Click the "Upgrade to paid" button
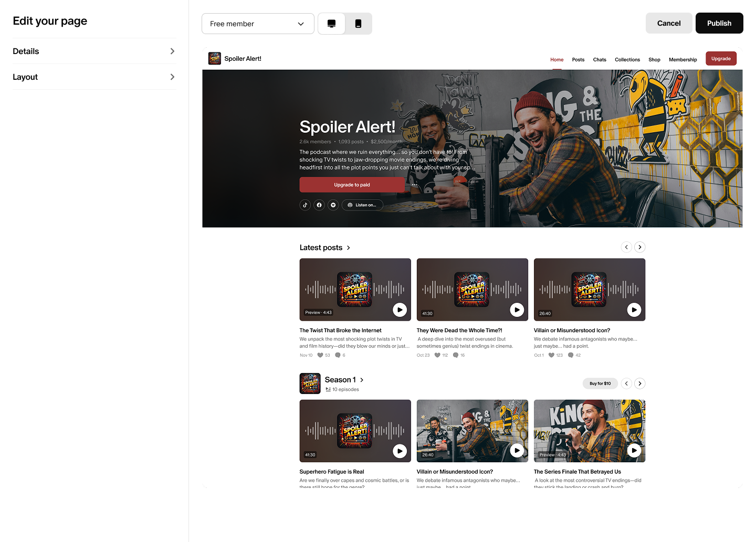The image size is (756, 542). tap(352, 185)
